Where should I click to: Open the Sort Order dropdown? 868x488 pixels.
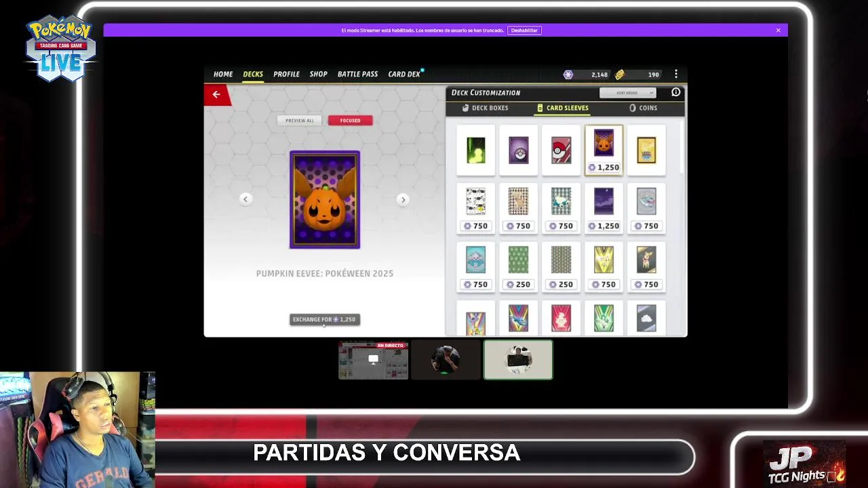point(627,93)
